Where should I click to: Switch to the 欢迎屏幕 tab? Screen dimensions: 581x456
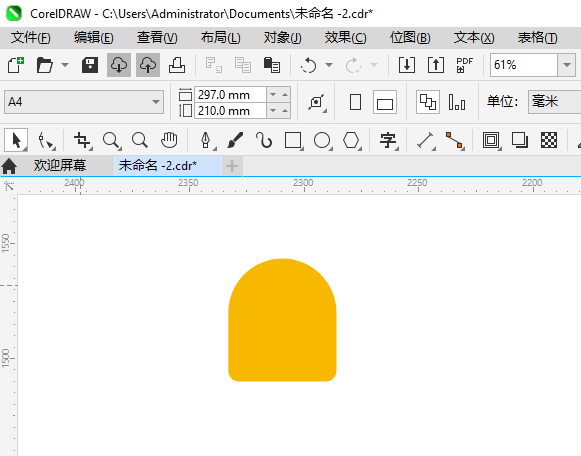coord(60,165)
